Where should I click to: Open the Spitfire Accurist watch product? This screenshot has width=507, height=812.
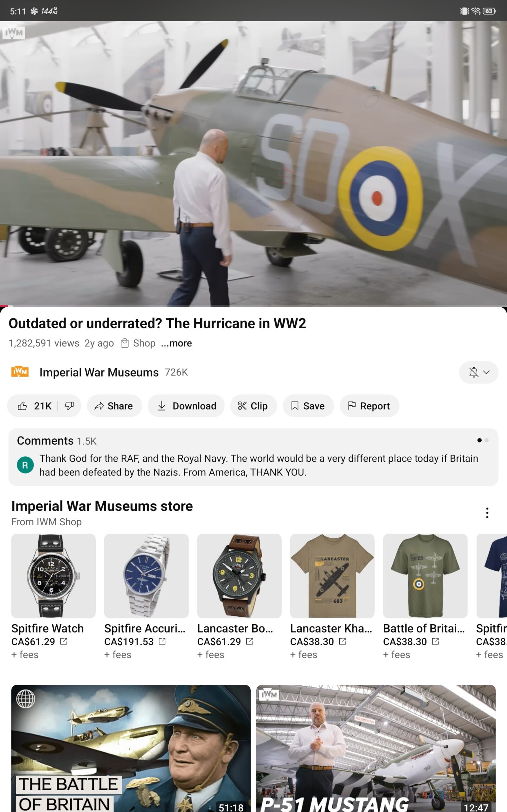pos(146,576)
